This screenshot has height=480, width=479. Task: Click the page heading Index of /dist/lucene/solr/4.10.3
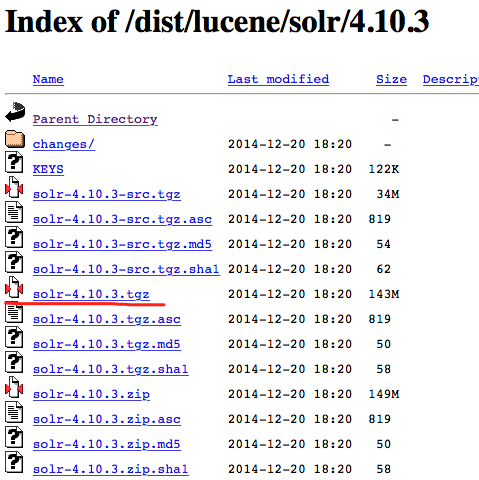[217, 22]
